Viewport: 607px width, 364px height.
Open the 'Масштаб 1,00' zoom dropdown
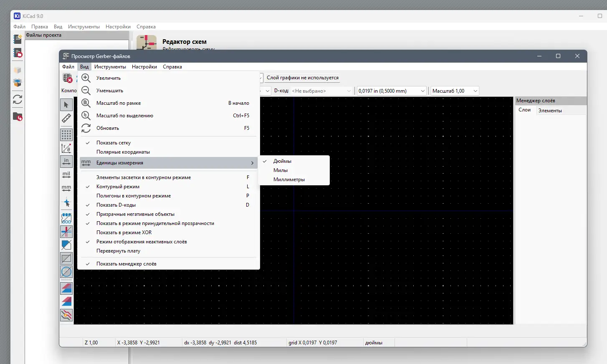click(x=455, y=91)
